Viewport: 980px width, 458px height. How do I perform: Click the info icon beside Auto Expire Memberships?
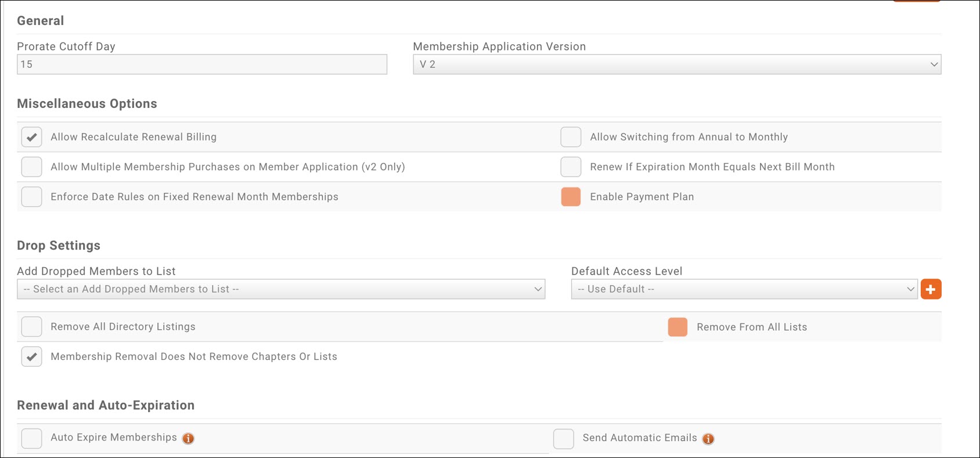coord(188,438)
